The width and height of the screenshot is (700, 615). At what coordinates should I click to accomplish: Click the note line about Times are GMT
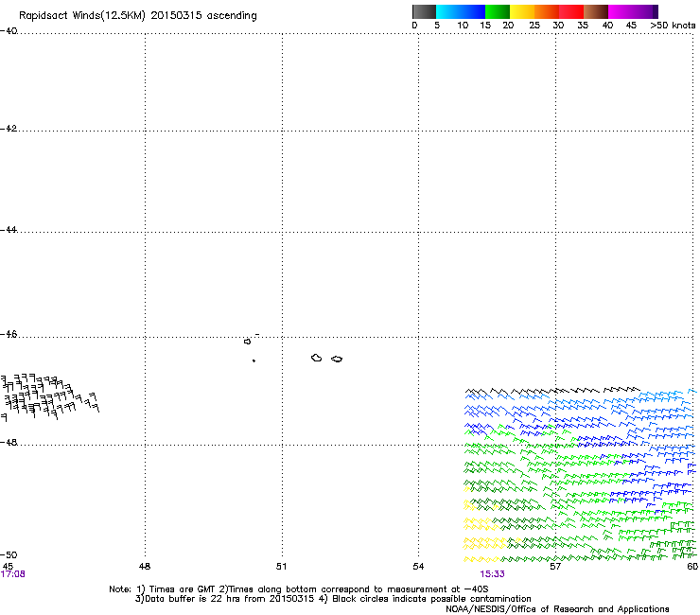(299, 589)
